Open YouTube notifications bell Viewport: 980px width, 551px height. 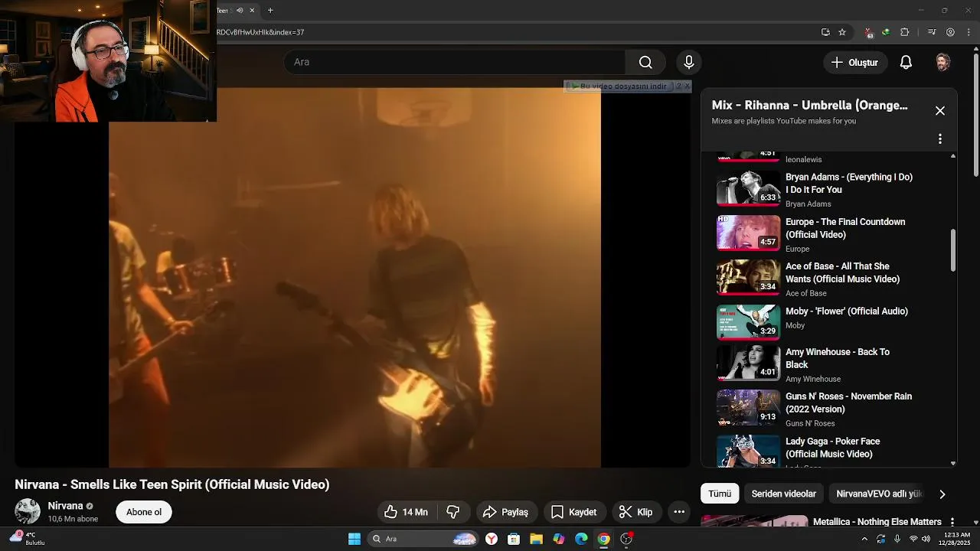click(x=906, y=63)
